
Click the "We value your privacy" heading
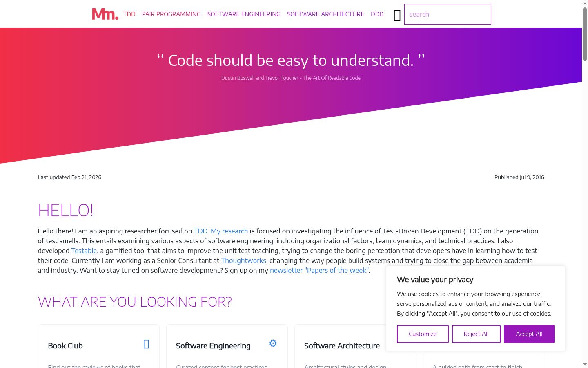click(435, 279)
